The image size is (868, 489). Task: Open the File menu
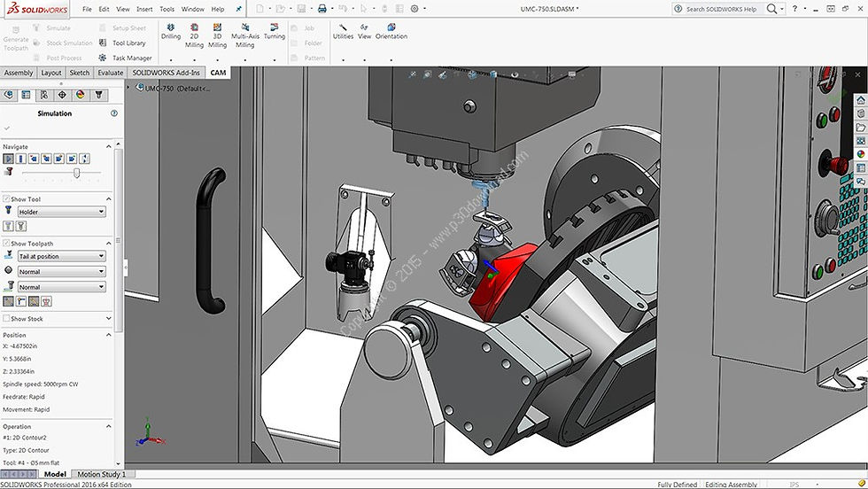click(x=88, y=9)
